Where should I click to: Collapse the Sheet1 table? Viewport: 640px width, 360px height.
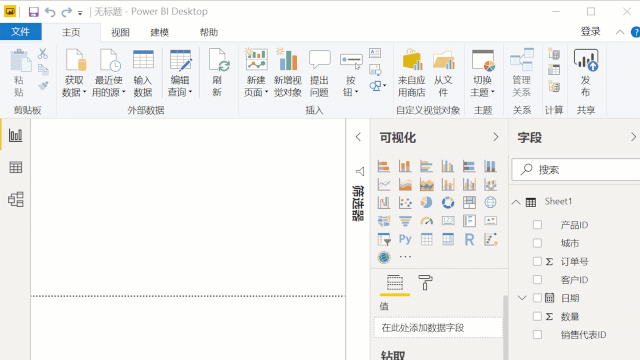(516, 202)
